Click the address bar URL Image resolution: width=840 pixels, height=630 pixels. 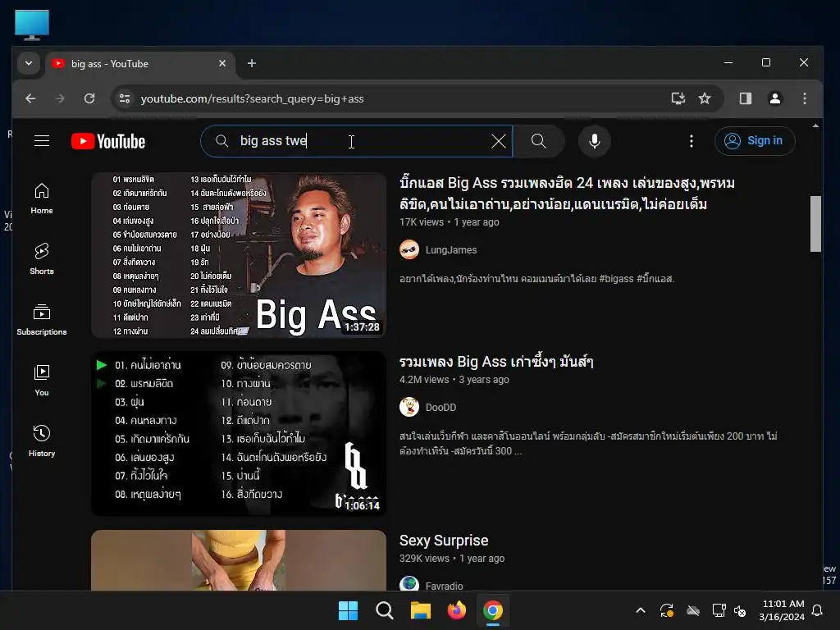point(252,98)
